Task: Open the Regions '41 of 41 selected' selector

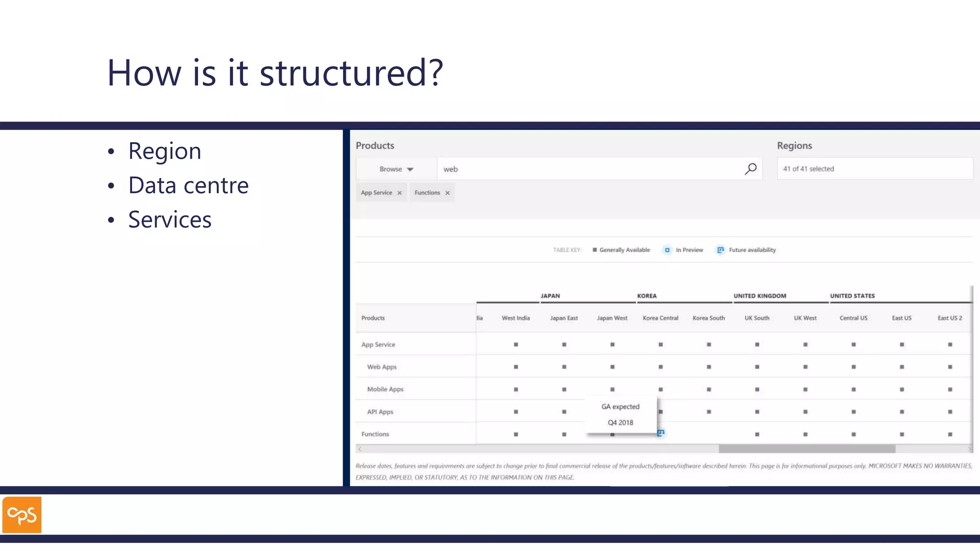Action: point(875,169)
